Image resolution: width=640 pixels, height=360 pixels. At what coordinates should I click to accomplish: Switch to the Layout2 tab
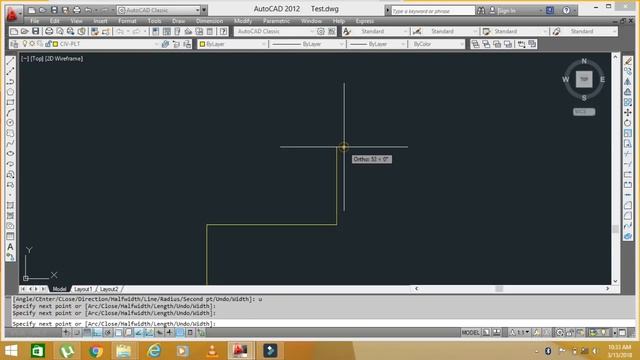(x=109, y=289)
